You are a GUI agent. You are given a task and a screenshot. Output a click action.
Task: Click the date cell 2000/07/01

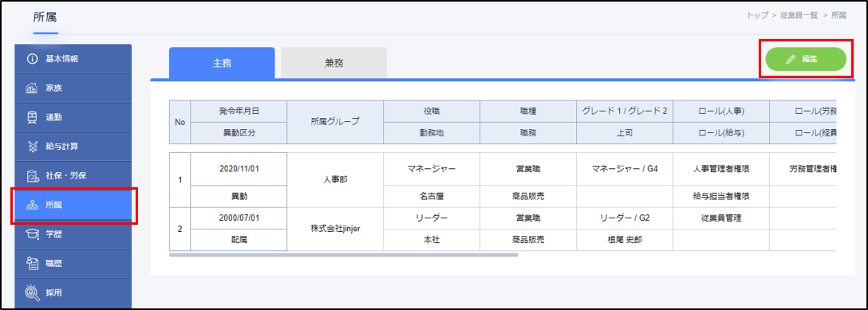tap(239, 218)
